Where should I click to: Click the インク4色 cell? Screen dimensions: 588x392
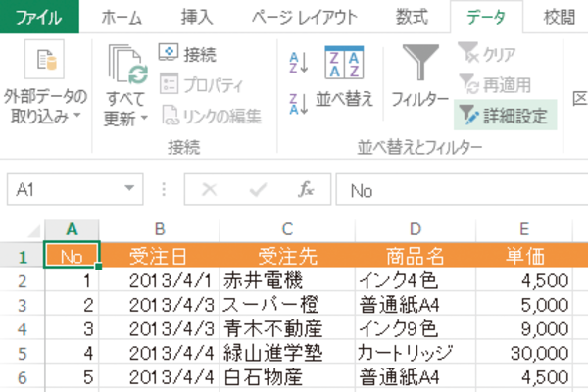[416, 280]
